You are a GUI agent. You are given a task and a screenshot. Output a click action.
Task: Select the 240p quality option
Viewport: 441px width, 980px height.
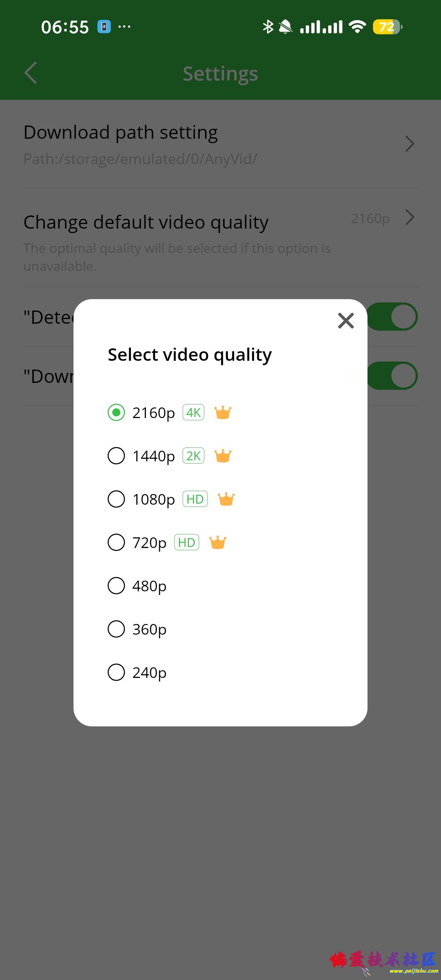coord(116,673)
